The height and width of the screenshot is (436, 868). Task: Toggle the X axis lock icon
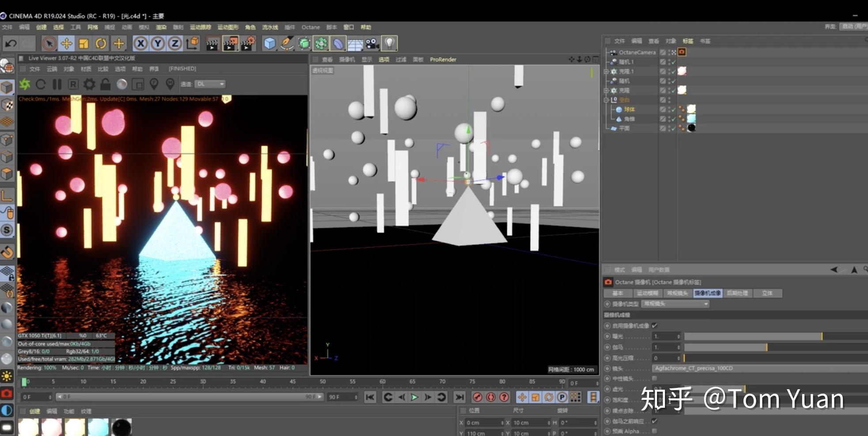coord(140,43)
